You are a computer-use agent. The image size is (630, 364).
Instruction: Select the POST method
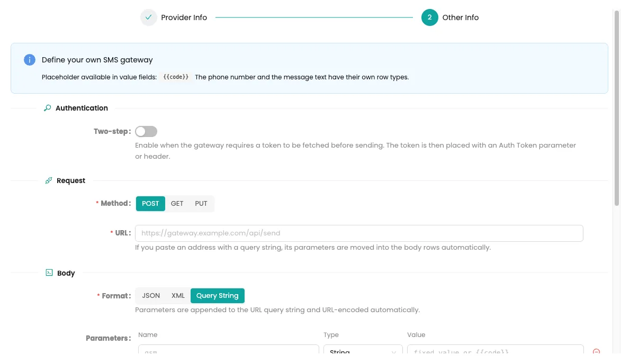coord(150,204)
